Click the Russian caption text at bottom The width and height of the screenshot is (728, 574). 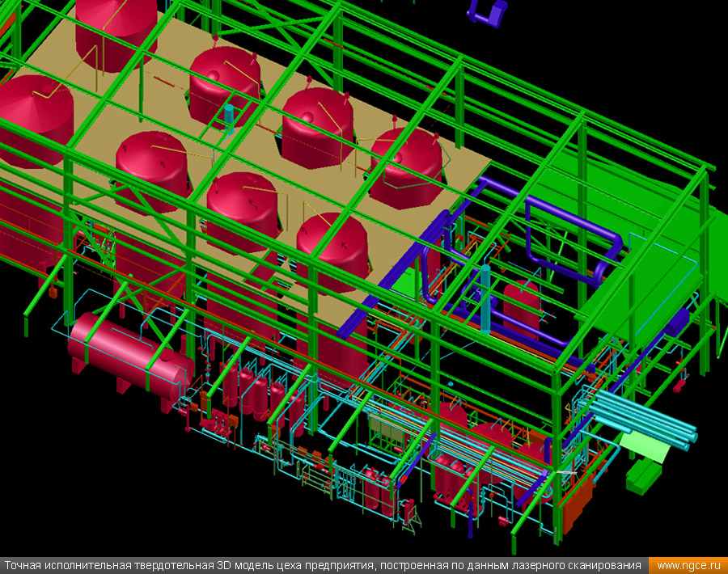coord(324,565)
